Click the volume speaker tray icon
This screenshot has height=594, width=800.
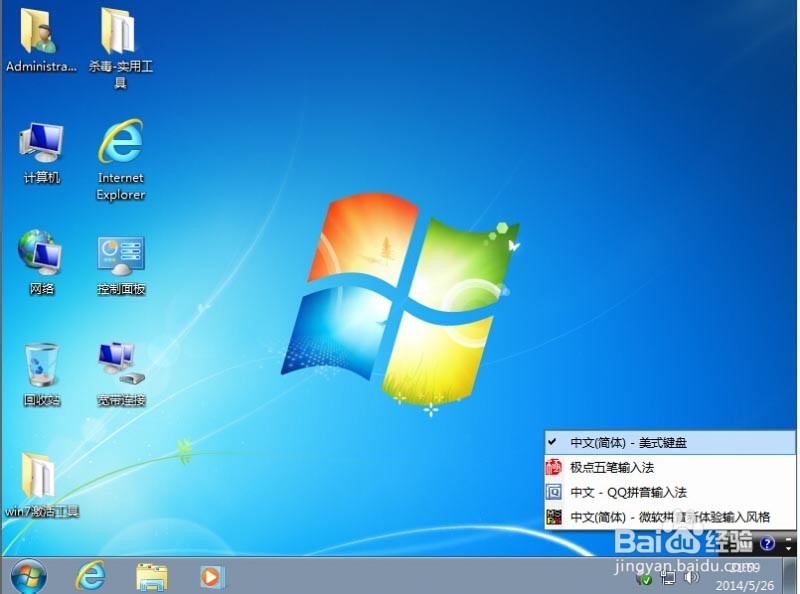click(691, 577)
